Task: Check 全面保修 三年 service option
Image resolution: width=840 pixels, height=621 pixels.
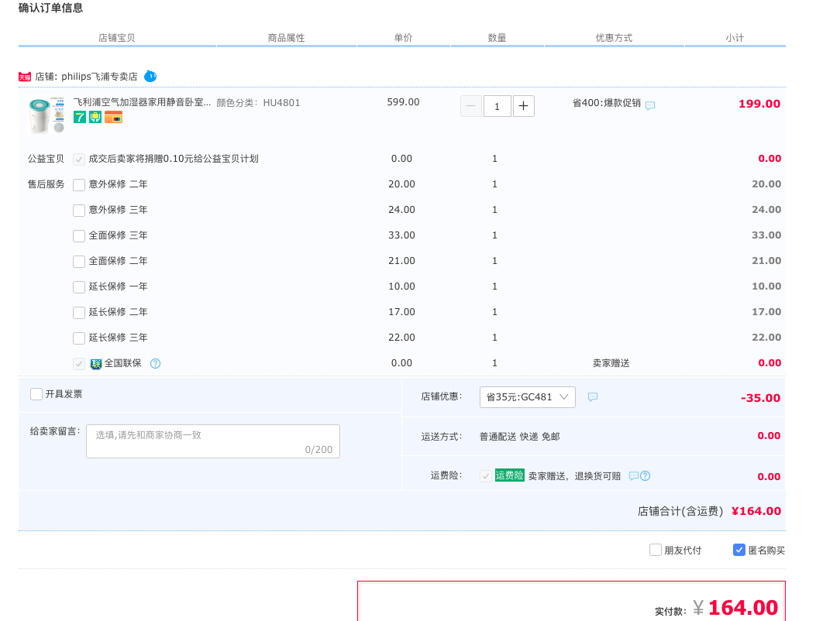Action: point(79,236)
